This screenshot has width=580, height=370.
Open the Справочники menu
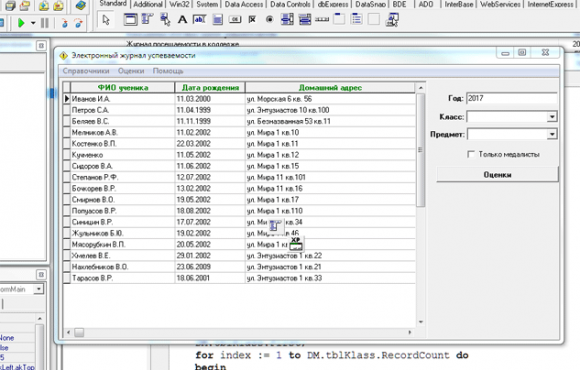[86, 71]
